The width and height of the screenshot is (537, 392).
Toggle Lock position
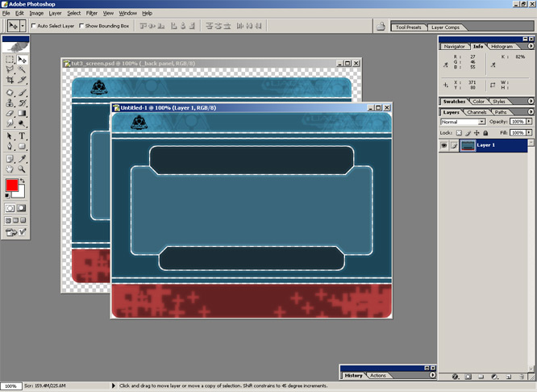pos(477,133)
